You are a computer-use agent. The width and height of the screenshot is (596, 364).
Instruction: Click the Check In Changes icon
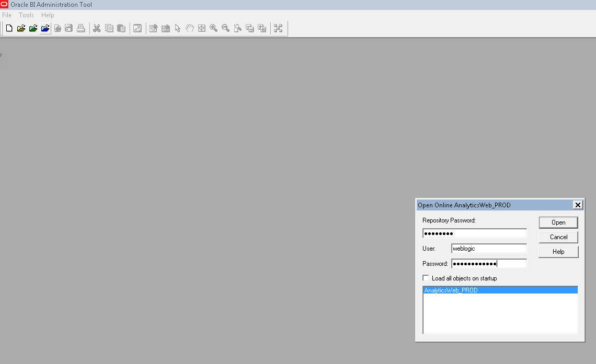click(57, 28)
